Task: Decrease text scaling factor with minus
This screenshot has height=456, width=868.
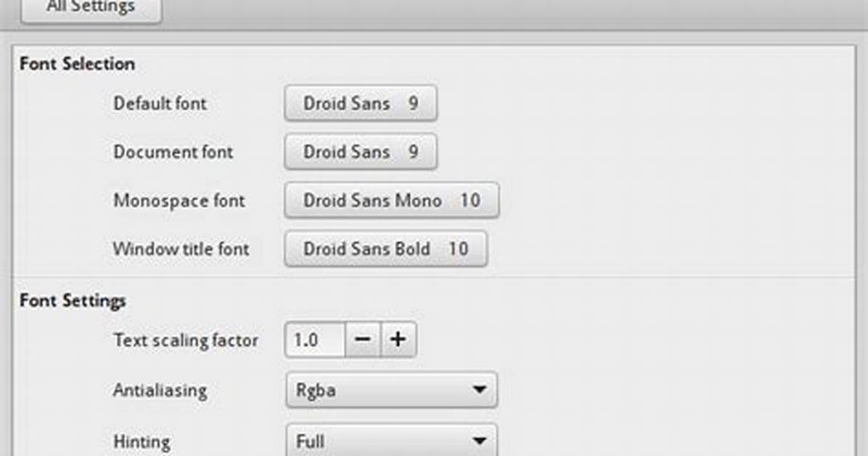Action: [x=363, y=339]
